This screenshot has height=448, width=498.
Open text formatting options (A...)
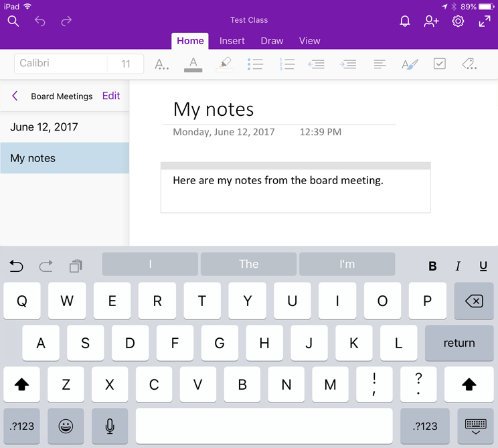[162, 64]
